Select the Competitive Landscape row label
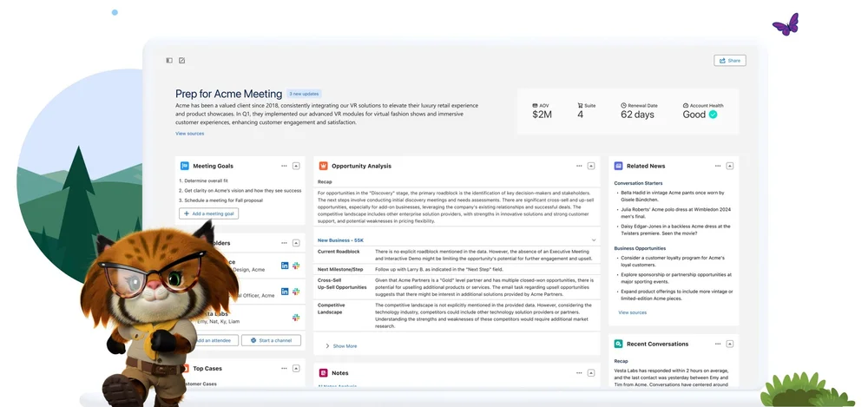868x407 pixels. coord(331,308)
